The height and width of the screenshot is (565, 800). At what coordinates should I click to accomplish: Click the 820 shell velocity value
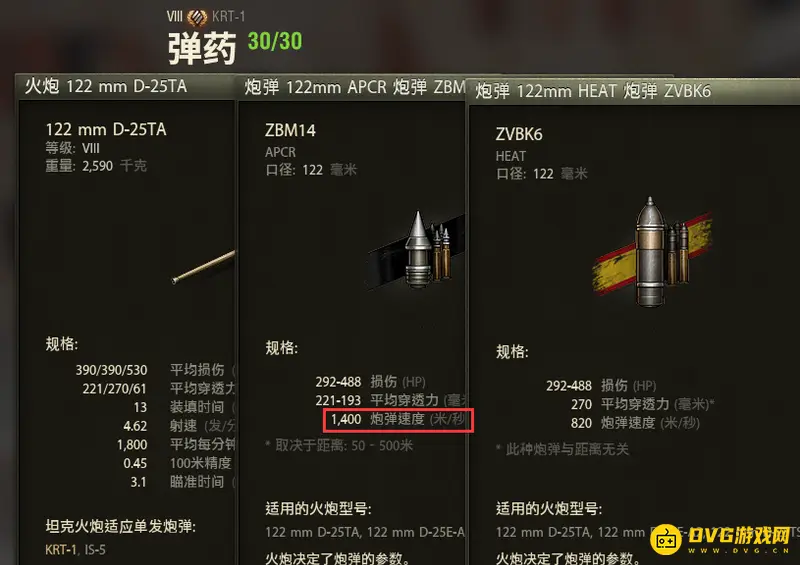(581, 423)
